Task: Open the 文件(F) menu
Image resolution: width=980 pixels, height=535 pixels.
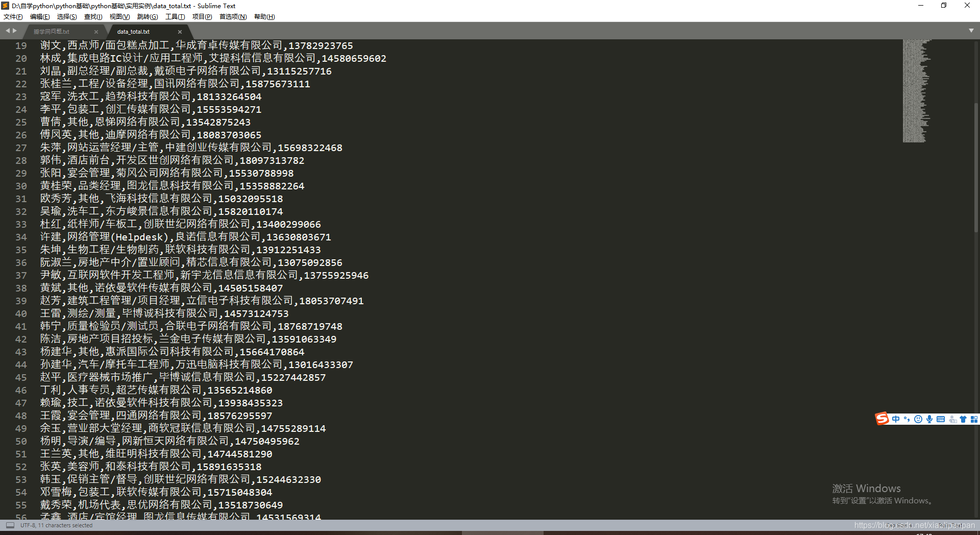Action: tap(13, 17)
